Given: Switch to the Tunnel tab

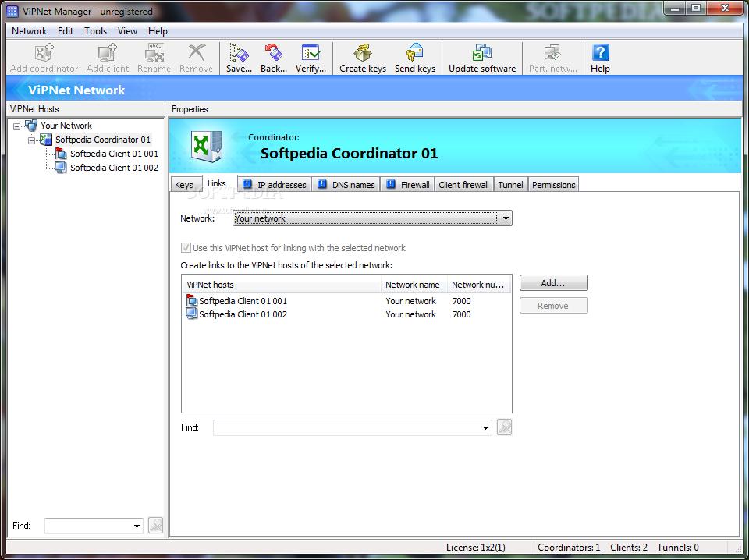Looking at the screenshot, I should [510, 185].
